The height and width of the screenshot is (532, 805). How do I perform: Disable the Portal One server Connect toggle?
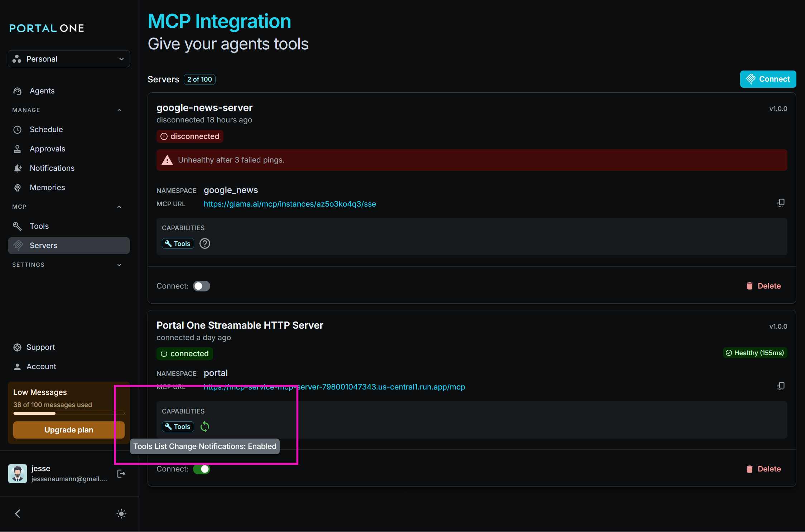201,469
